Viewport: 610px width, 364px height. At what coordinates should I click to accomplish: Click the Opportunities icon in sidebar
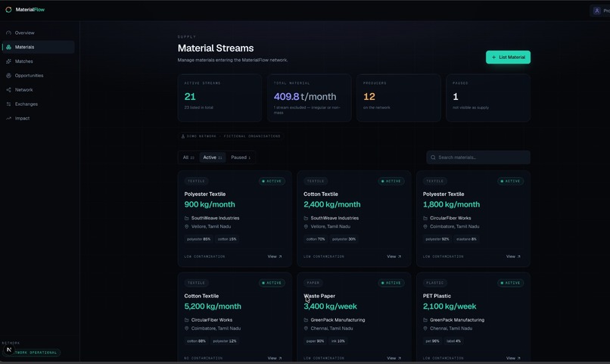click(8, 76)
